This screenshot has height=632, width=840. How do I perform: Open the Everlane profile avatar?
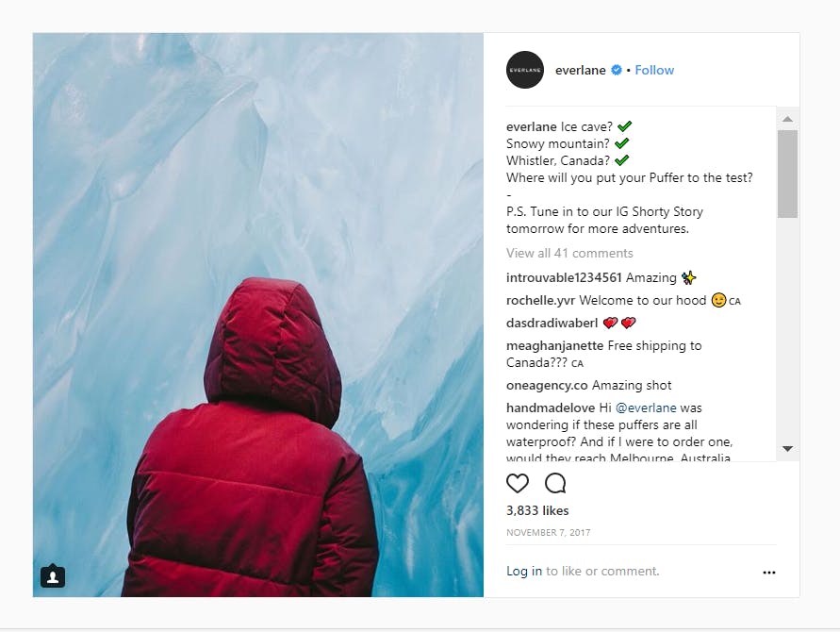pyautogui.click(x=525, y=70)
